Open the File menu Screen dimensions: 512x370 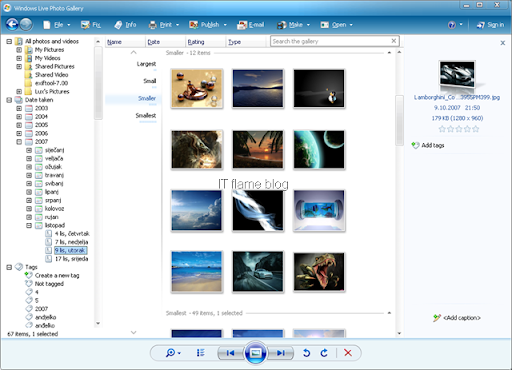[57, 25]
